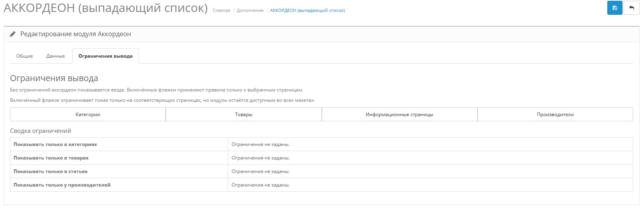
Task: Switch to the 'Общие' tab
Action: click(24, 56)
